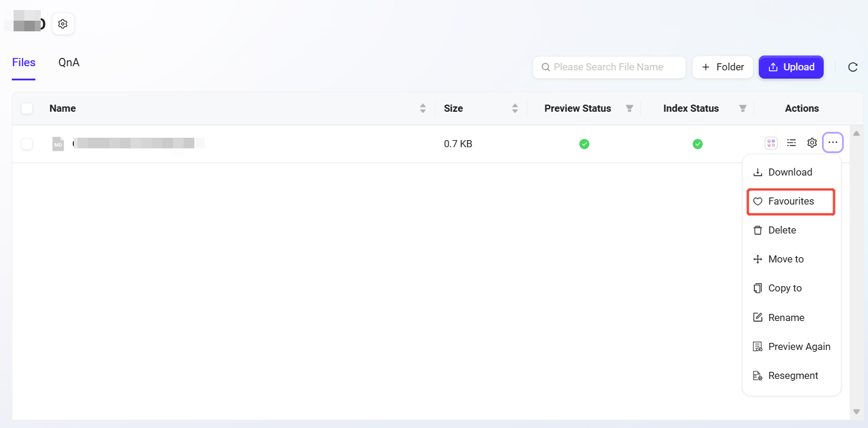Open the Preview Status filter
The width and height of the screenshot is (868, 428).
(629, 109)
